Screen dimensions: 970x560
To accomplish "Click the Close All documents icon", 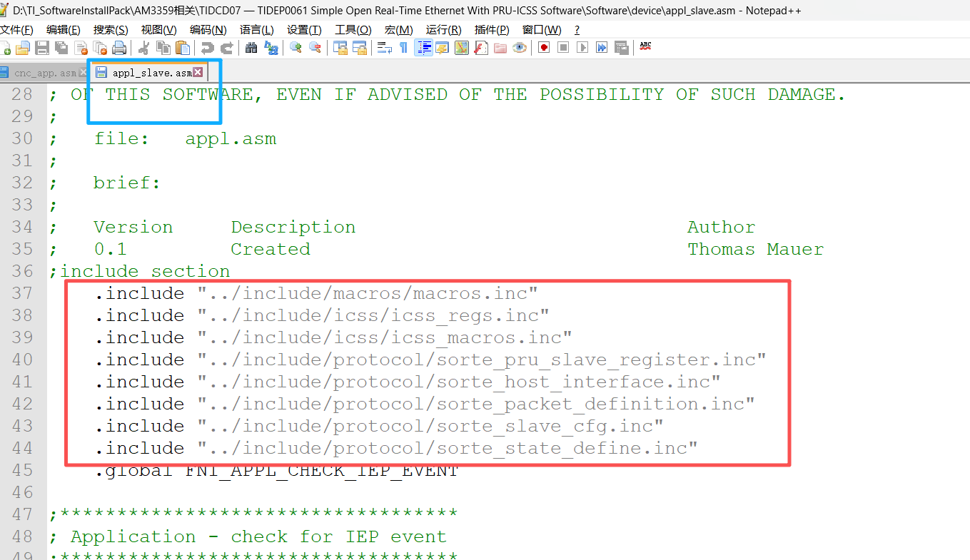I will (x=100, y=48).
